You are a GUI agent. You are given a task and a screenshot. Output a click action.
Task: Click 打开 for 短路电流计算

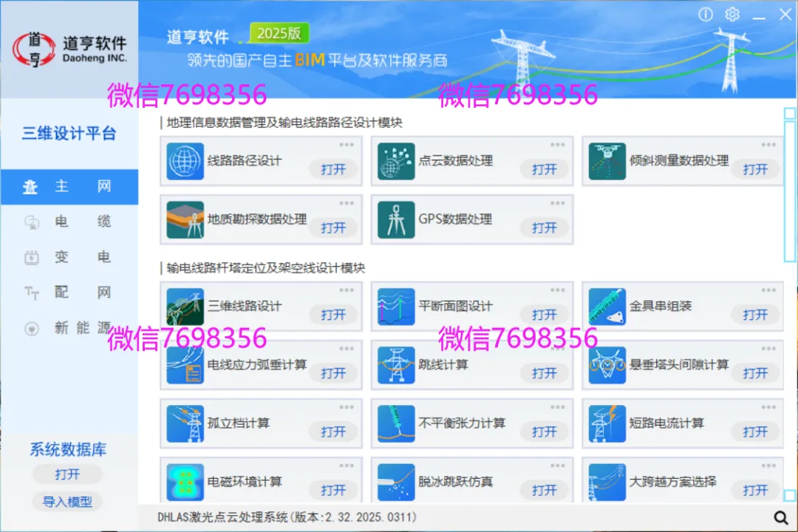point(755,432)
